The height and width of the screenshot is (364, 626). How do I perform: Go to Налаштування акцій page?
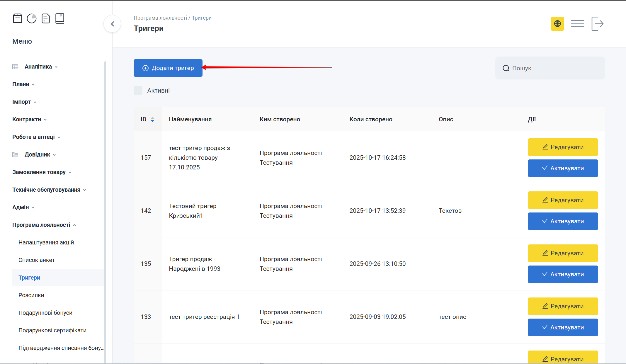pos(46,243)
